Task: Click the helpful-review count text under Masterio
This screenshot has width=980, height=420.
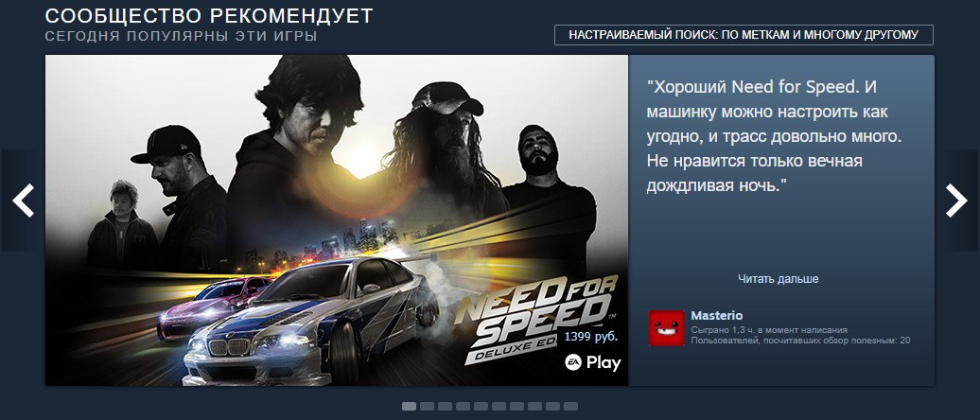Action: (x=800, y=341)
